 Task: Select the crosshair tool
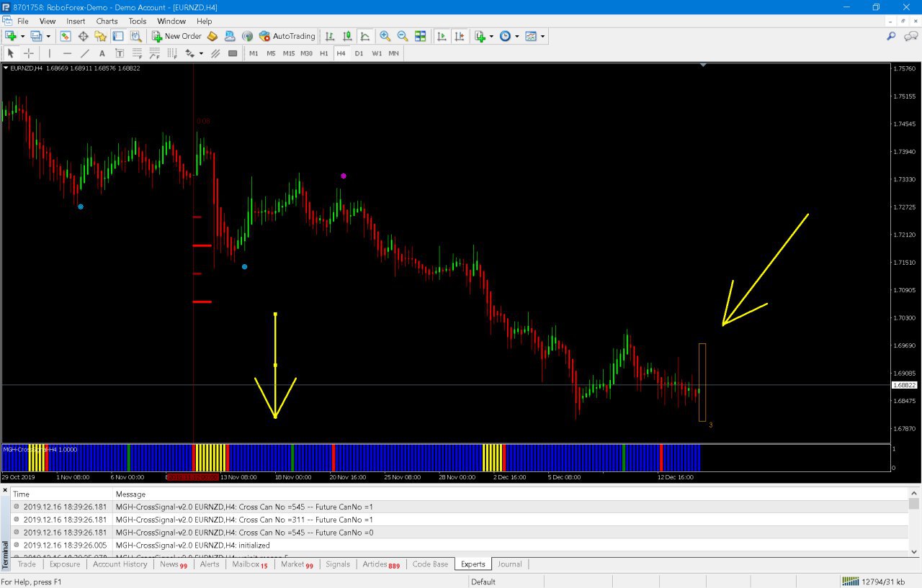(29, 53)
